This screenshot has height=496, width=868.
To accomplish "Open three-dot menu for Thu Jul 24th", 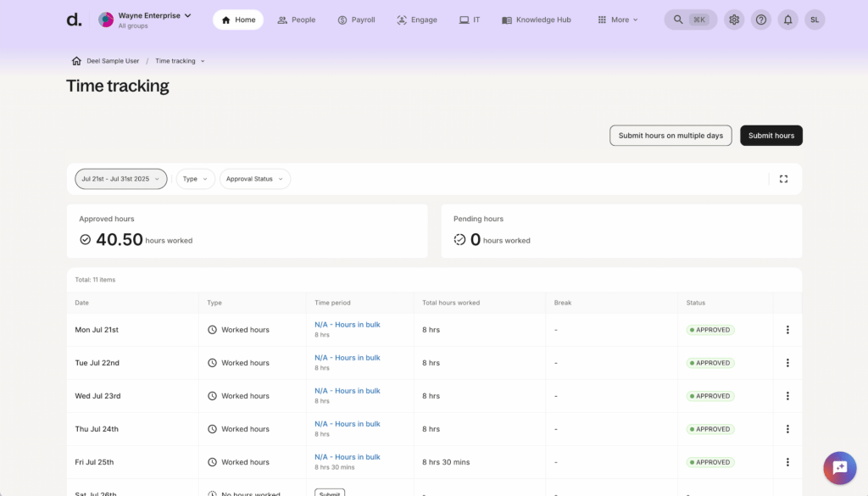I will (787, 429).
